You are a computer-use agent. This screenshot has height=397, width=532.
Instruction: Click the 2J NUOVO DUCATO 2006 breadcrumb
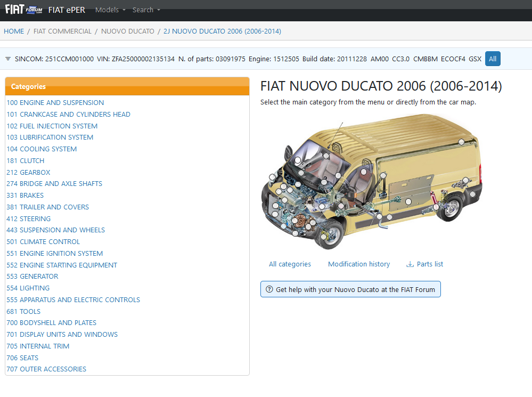[222, 31]
